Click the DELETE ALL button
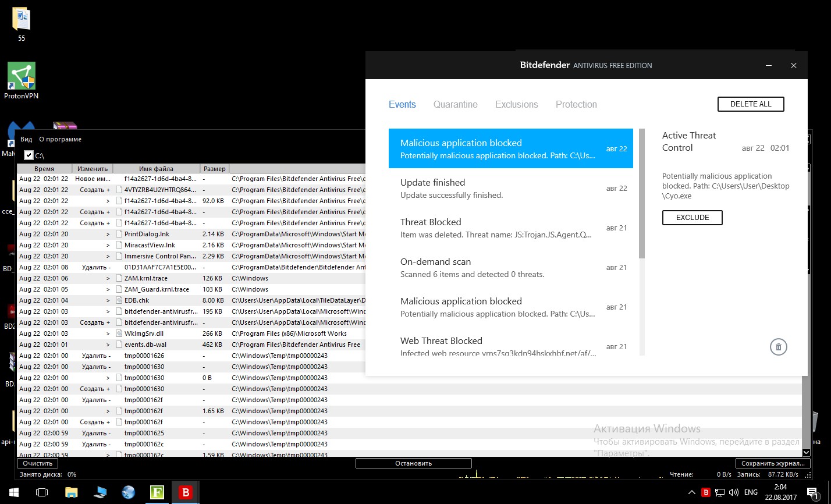The width and height of the screenshot is (831, 504). tap(751, 104)
